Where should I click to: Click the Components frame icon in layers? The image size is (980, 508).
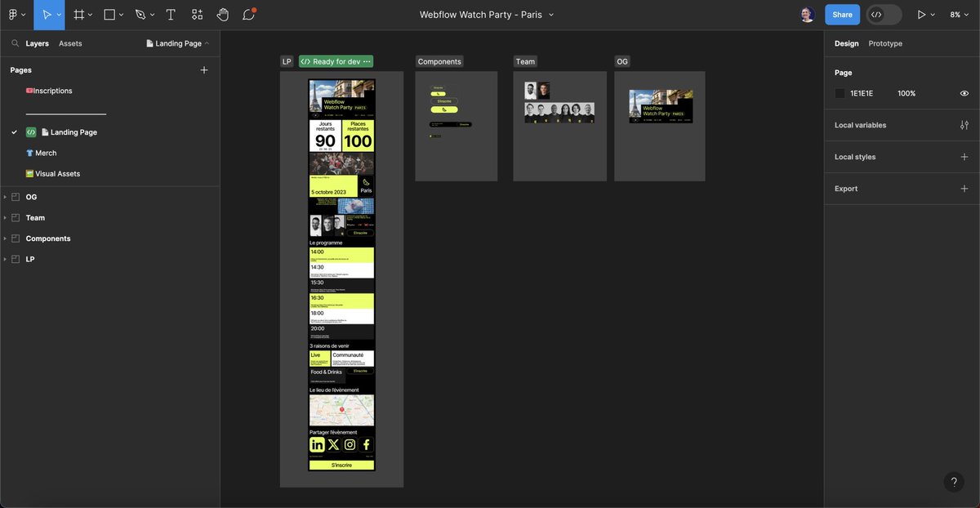[15, 238]
